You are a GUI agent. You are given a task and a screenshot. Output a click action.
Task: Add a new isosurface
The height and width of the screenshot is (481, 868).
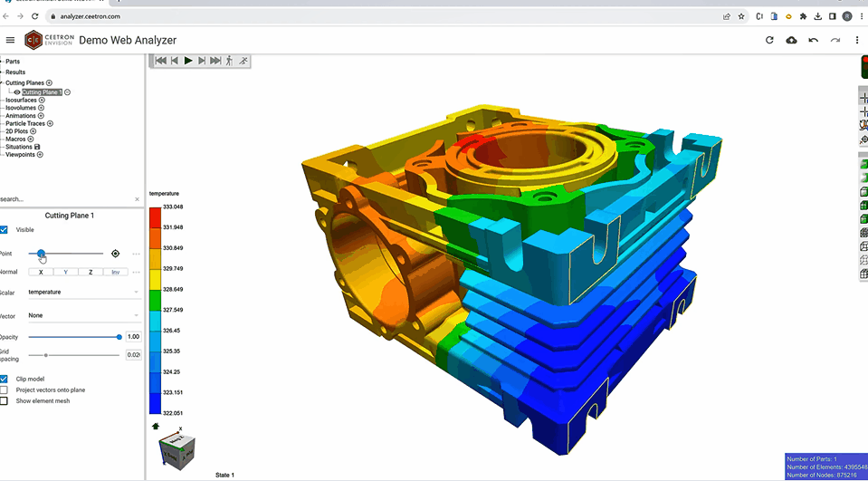[42, 101]
